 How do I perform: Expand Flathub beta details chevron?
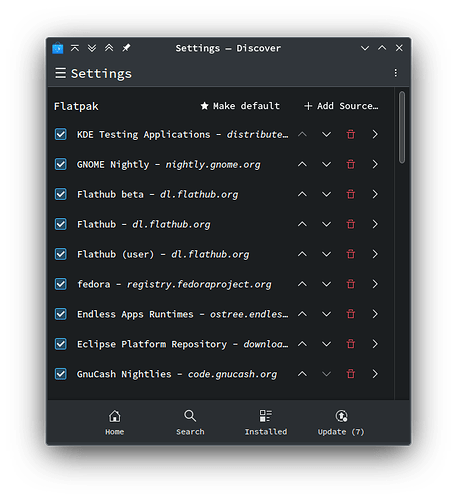pos(375,194)
